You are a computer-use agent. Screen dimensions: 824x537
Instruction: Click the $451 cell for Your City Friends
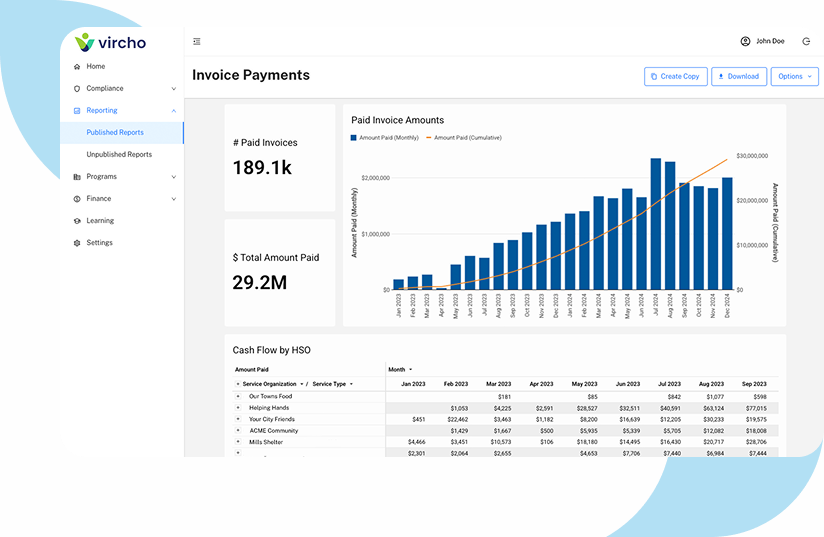pyautogui.click(x=419, y=419)
